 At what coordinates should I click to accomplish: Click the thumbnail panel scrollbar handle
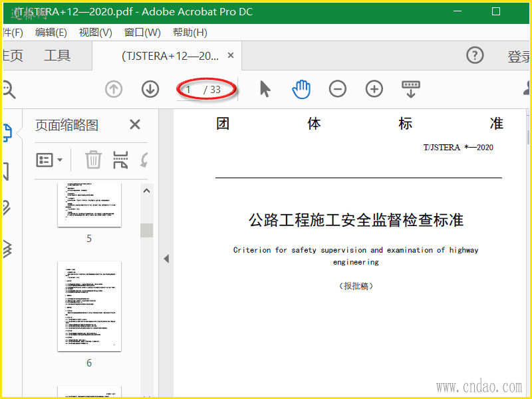click(146, 230)
